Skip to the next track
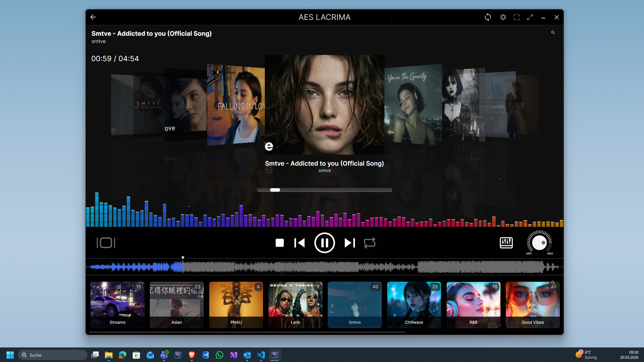This screenshot has height=362, width=644. (350, 243)
